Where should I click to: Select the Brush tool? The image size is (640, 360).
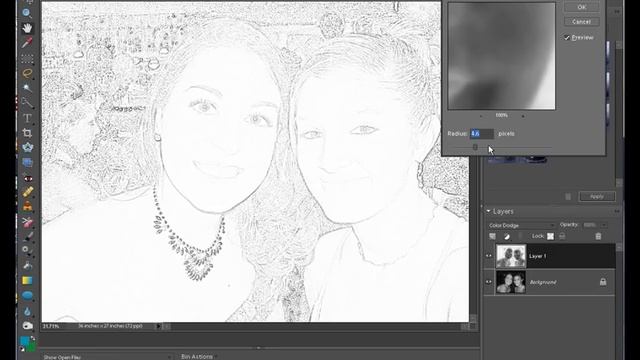tap(27, 237)
